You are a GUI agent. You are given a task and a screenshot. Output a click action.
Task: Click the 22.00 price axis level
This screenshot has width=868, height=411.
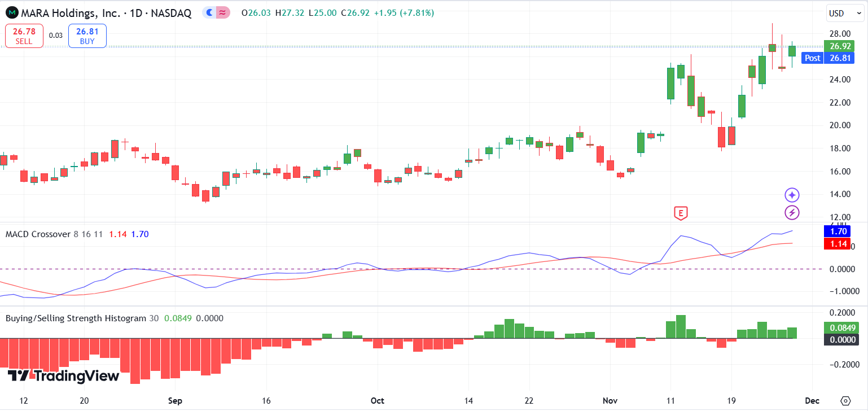[840, 102]
